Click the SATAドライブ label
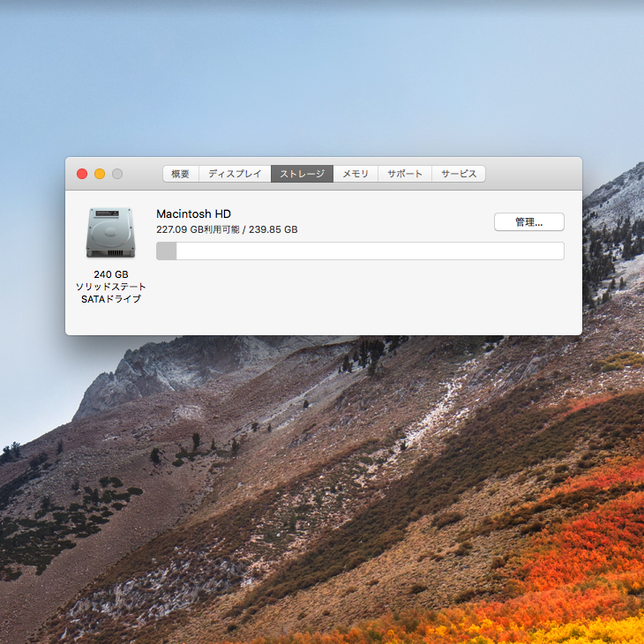Image resolution: width=644 pixels, height=644 pixels. pyautogui.click(x=111, y=299)
